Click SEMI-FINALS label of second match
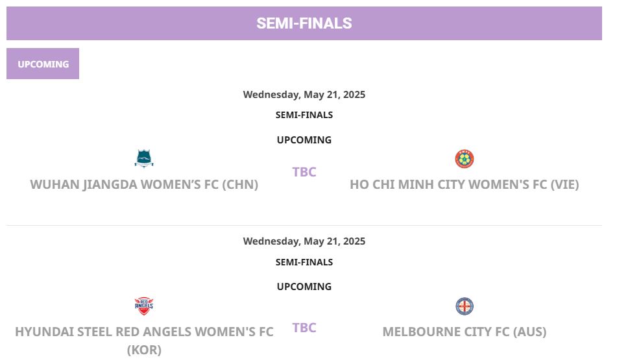617x364 pixels. point(304,262)
